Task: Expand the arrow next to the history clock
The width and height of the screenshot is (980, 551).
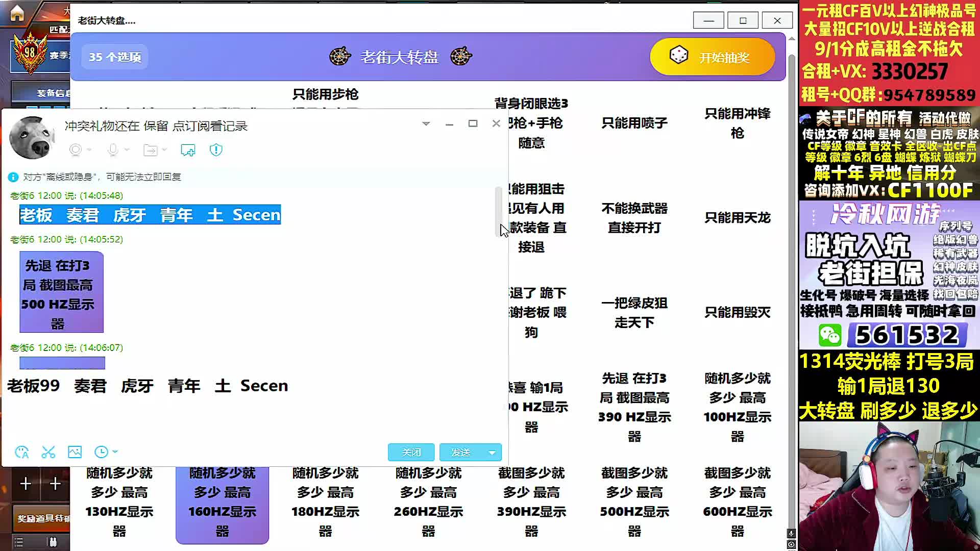Action: (x=115, y=452)
